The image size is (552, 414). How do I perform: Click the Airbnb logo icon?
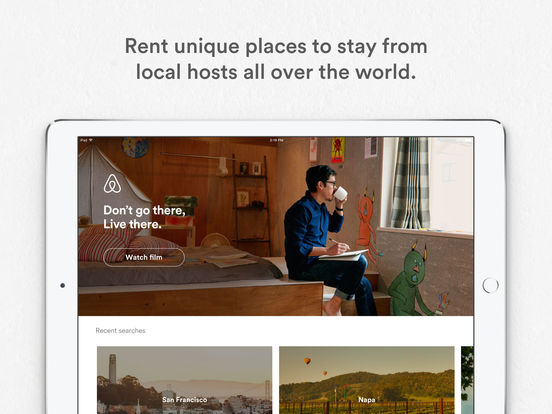(112, 184)
